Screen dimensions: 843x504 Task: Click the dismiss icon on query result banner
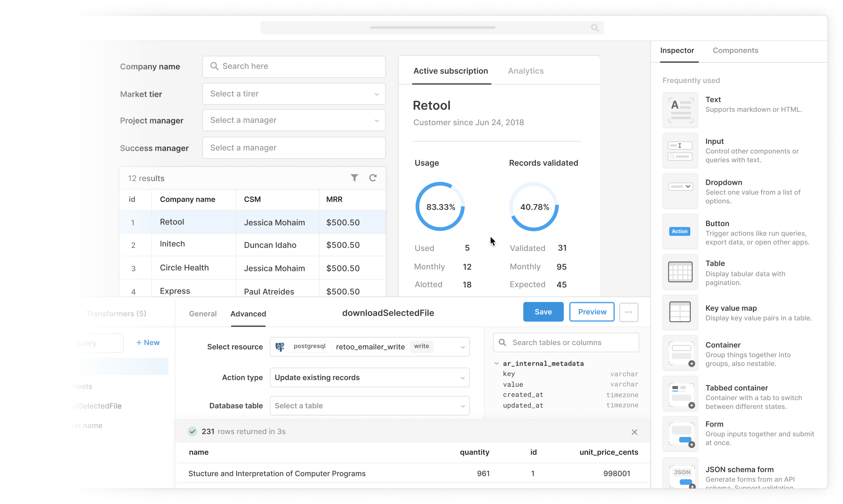[x=634, y=432]
